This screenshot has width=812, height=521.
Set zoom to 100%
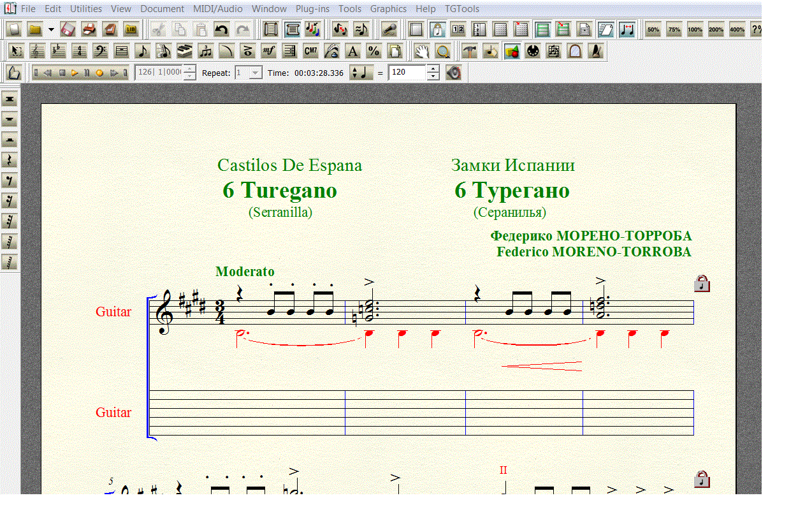point(695,29)
